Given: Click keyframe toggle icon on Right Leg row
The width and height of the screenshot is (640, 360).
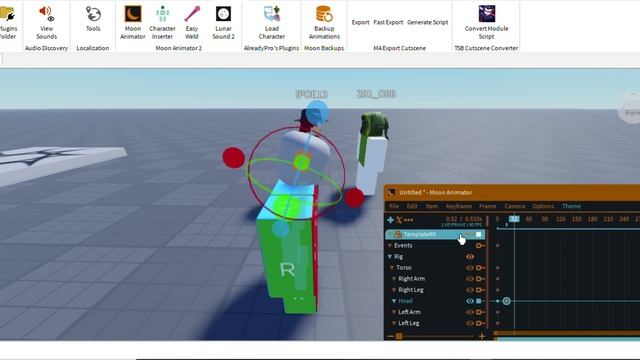Looking at the screenshot, I should (480, 290).
